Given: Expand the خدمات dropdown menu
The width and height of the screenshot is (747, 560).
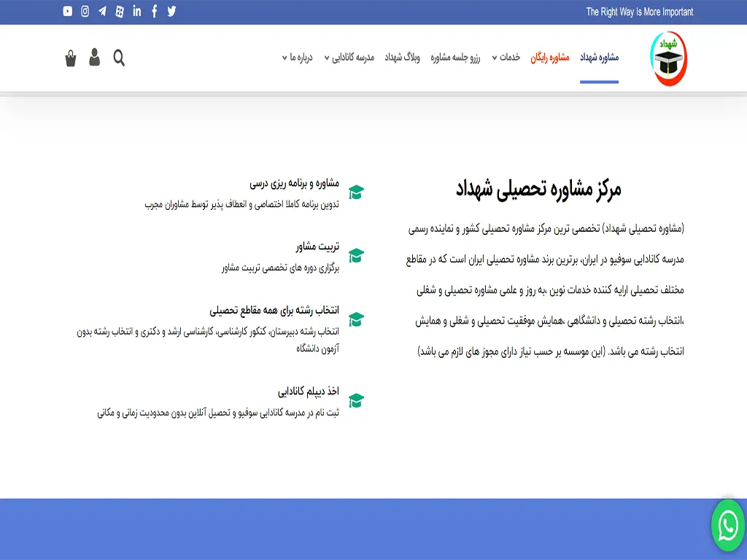Looking at the screenshot, I should click(506, 58).
